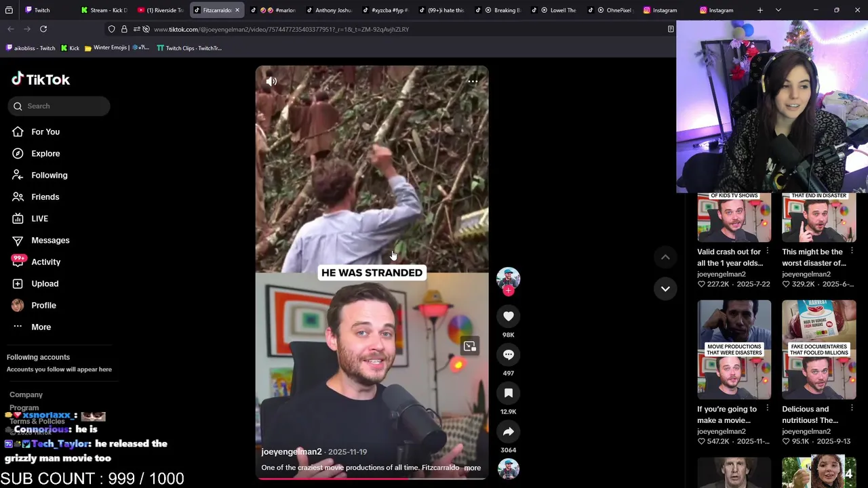Viewport: 868px width, 488px height.
Task: Mute the video with the speaker icon
Action: click(271, 81)
